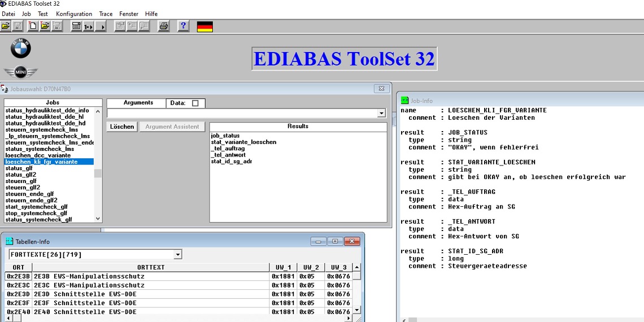The height and width of the screenshot is (322, 644).
Task: Select the stat_id_sg_adr result
Action: [231, 162]
